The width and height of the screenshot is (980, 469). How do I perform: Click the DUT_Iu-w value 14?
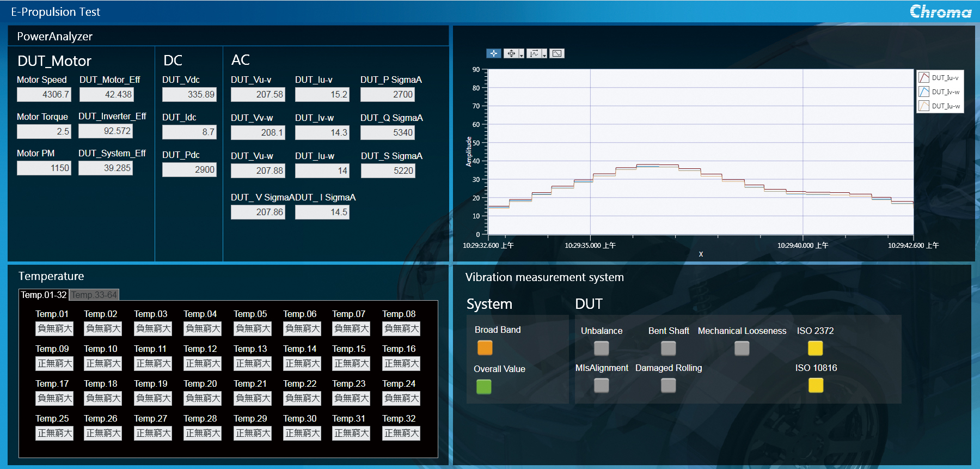[x=322, y=170]
